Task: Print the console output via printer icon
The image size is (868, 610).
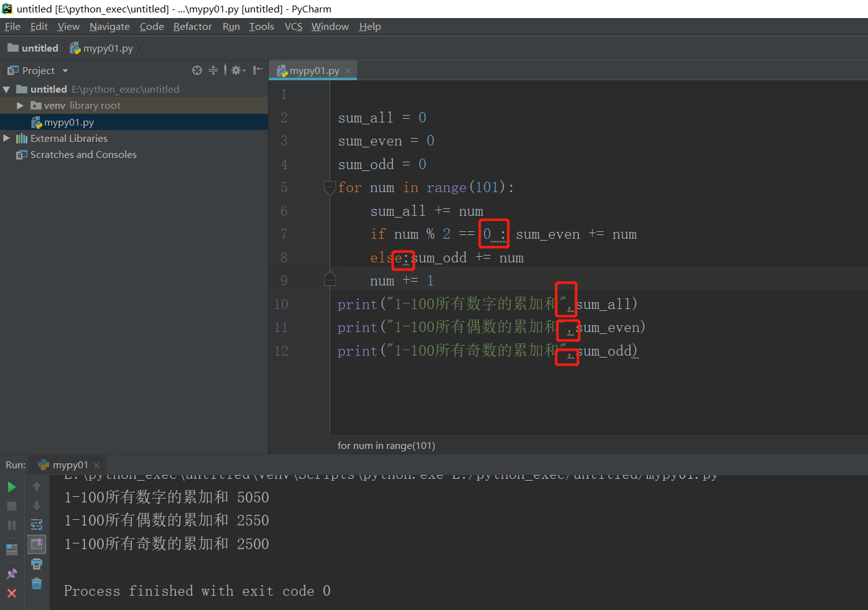Action: (x=37, y=564)
